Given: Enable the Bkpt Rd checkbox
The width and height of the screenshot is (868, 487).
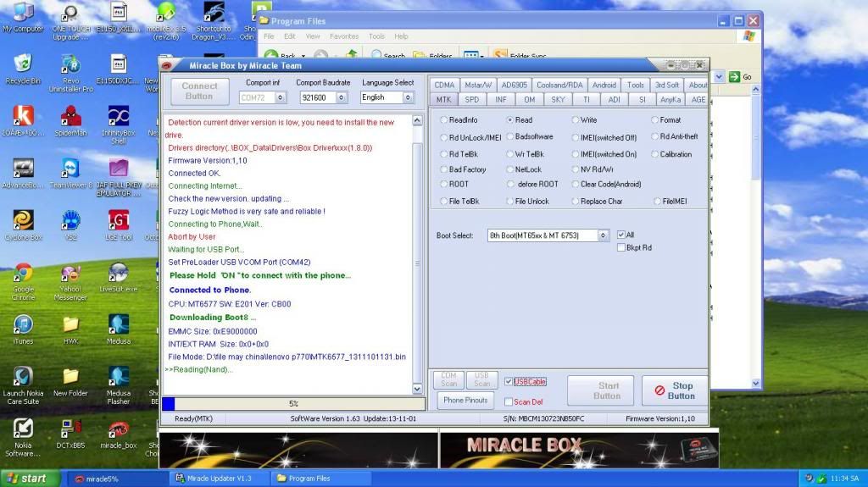Looking at the screenshot, I should point(621,247).
